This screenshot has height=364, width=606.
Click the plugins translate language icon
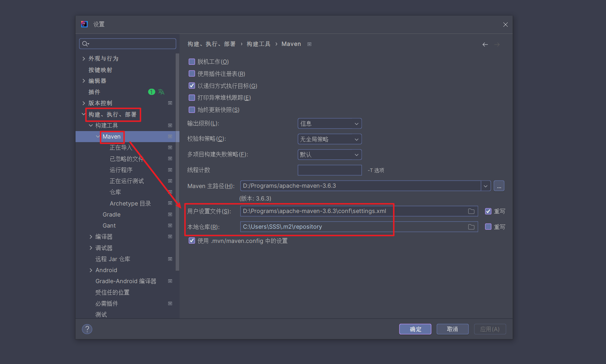(x=161, y=92)
